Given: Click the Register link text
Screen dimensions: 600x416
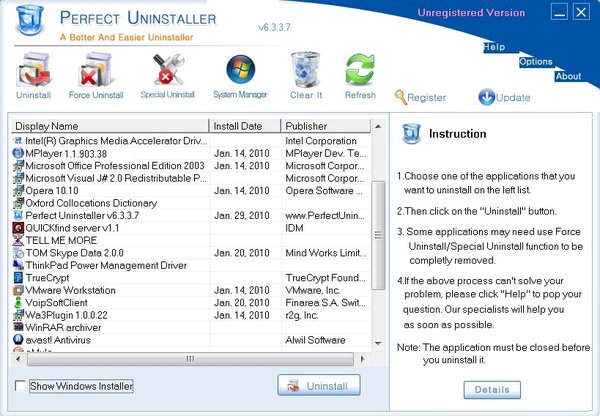Looking at the screenshot, I should (426, 98).
